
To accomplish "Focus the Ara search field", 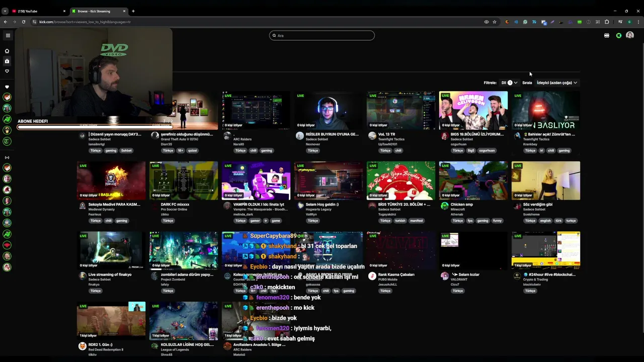I will (x=322, y=35).
